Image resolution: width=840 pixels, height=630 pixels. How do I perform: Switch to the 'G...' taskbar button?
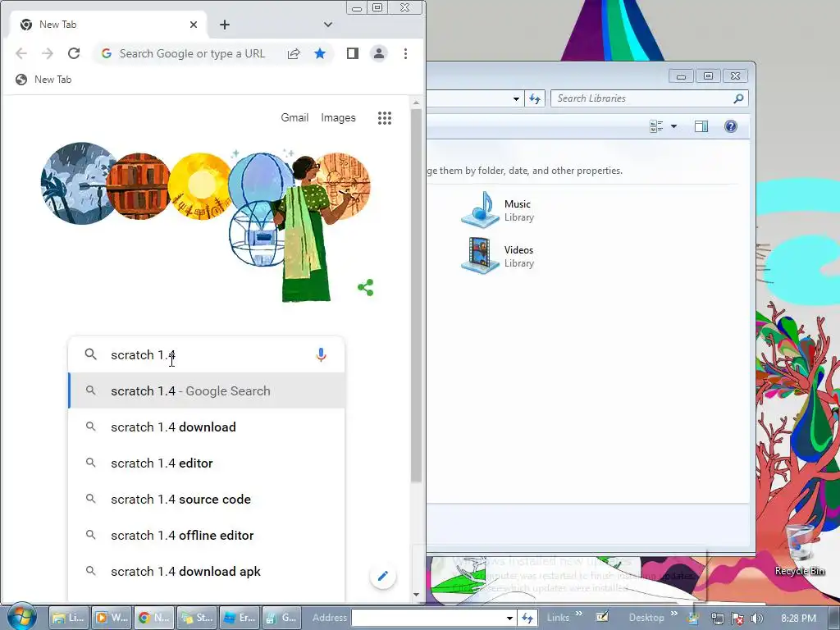click(x=282, y=618)
